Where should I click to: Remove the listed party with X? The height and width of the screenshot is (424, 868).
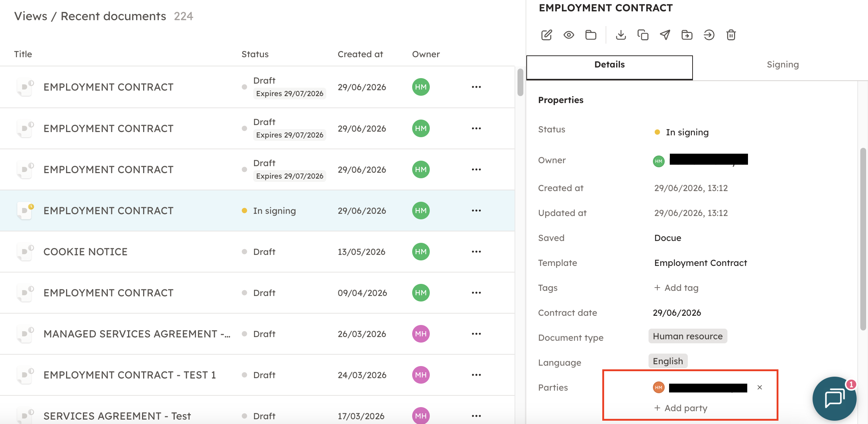click(760, 387)
